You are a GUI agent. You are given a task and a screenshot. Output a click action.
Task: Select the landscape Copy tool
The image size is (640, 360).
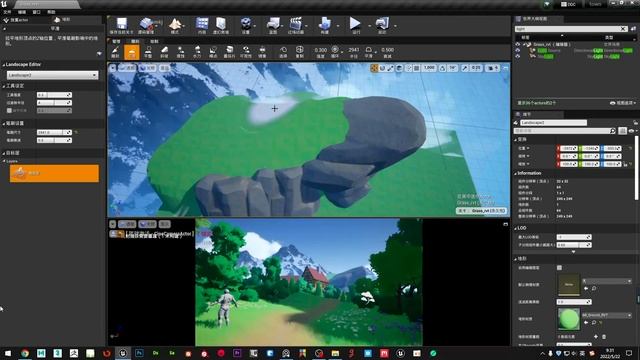[300, 52]
